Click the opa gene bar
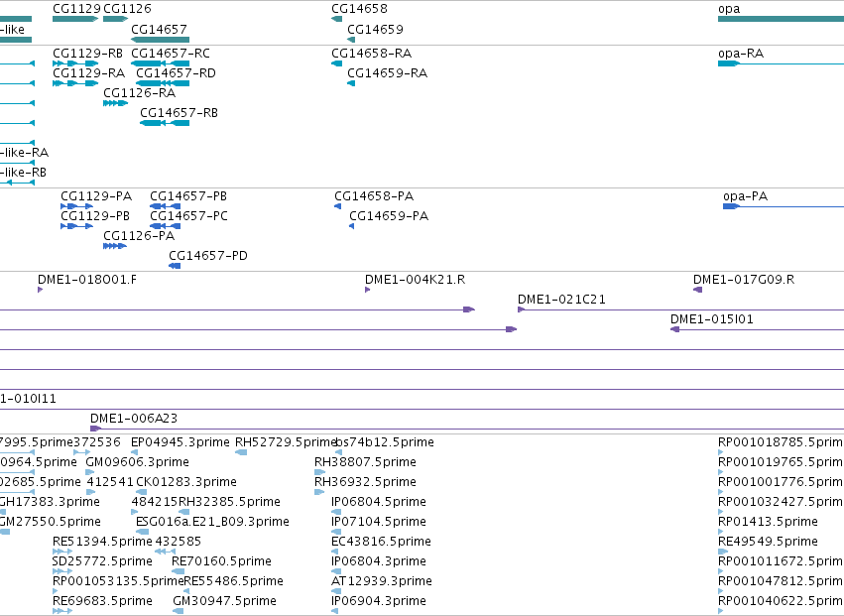This screenshot has height=616, width=844. tap(782, 19)
